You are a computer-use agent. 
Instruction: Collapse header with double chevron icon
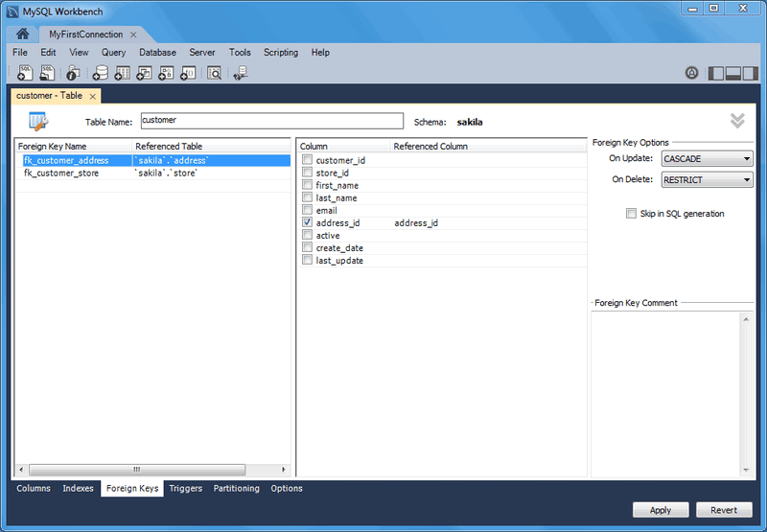click(x=737, y=120)
